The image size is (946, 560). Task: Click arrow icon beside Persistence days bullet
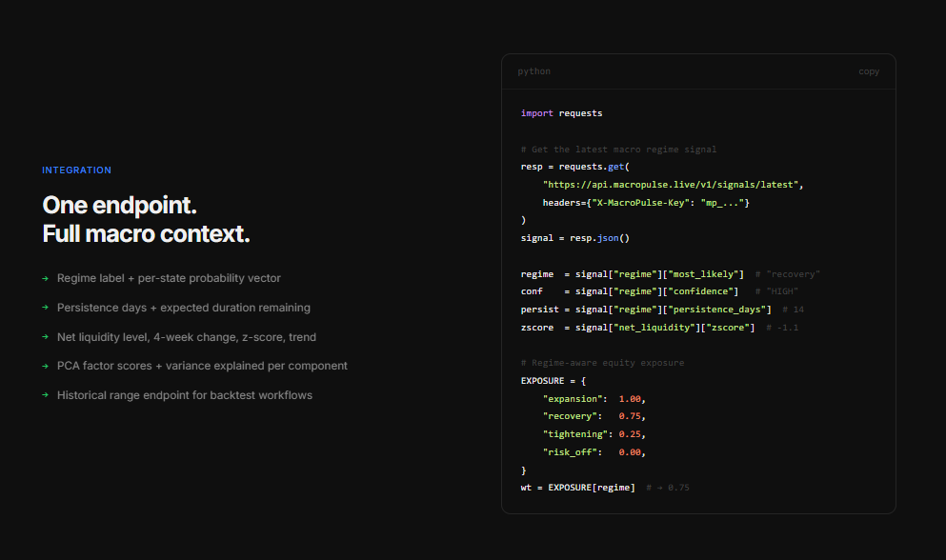45,308
